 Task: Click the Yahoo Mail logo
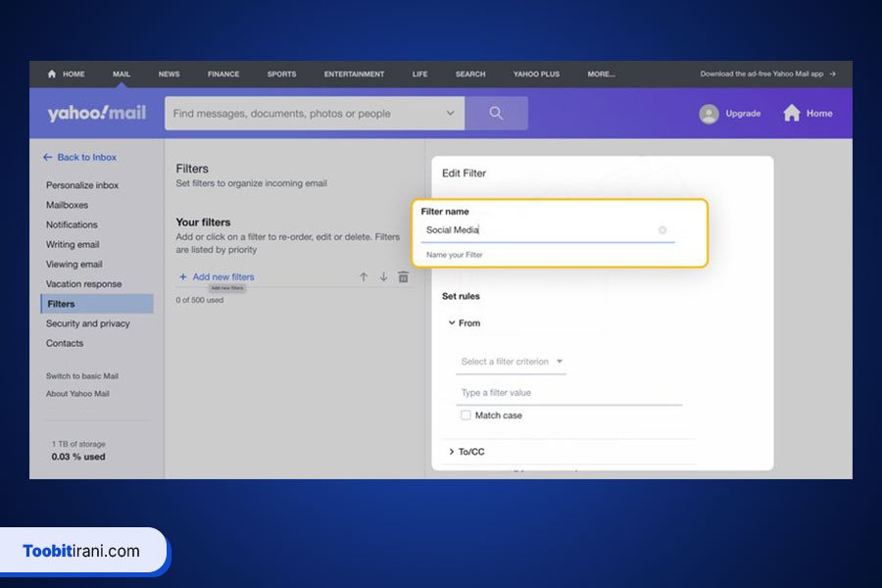(96, 114)
